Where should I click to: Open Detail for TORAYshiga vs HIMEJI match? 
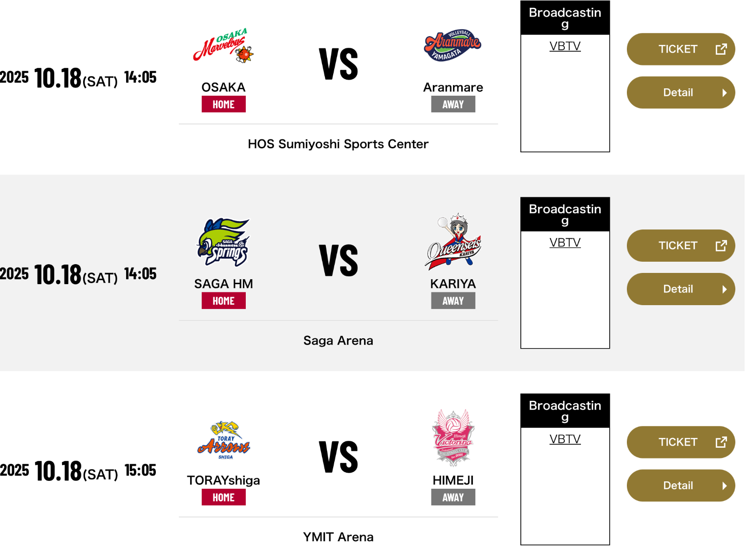pyautogui.click(x=681, y=486)
